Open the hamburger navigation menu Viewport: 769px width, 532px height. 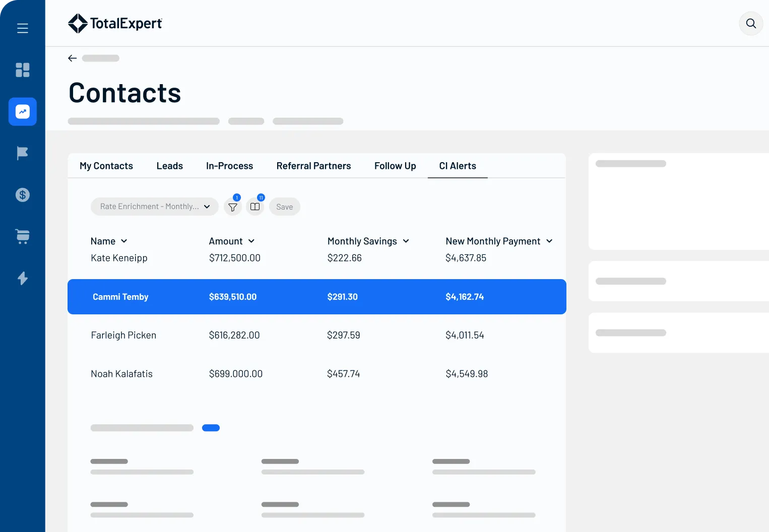(22, 28)
